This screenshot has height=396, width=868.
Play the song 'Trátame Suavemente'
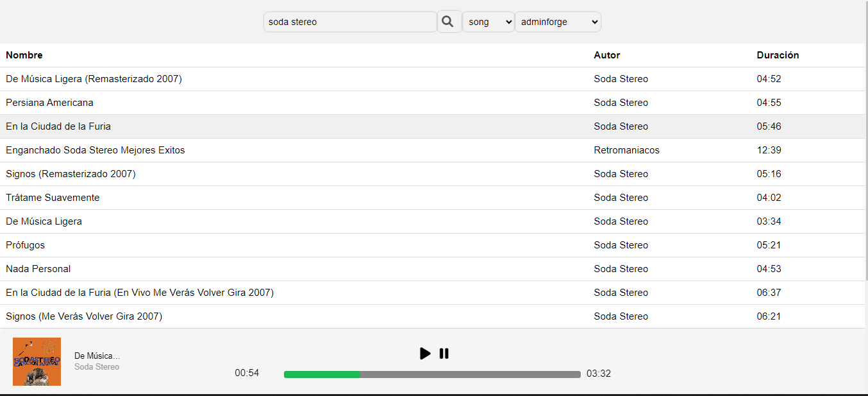point(53,198)
